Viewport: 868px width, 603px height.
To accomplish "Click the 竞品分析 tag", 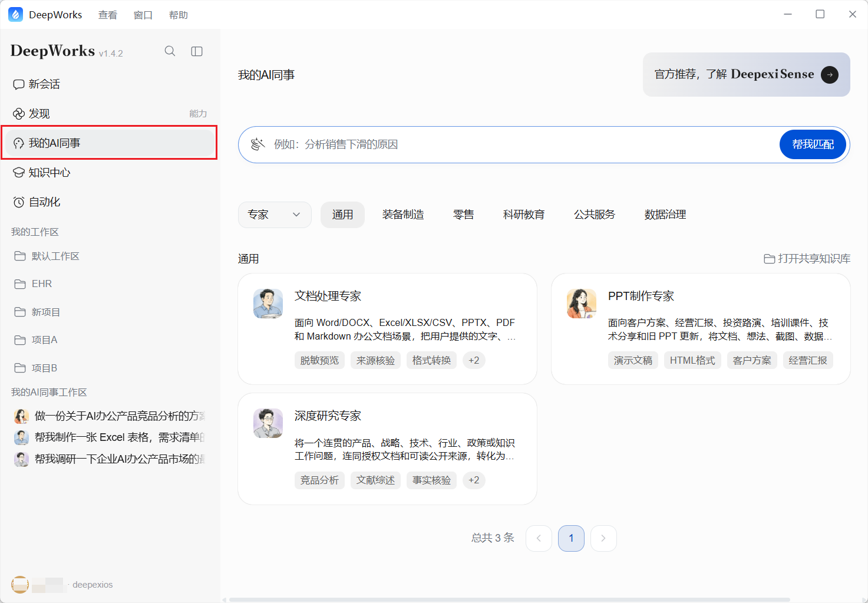I will coord(319,480).
